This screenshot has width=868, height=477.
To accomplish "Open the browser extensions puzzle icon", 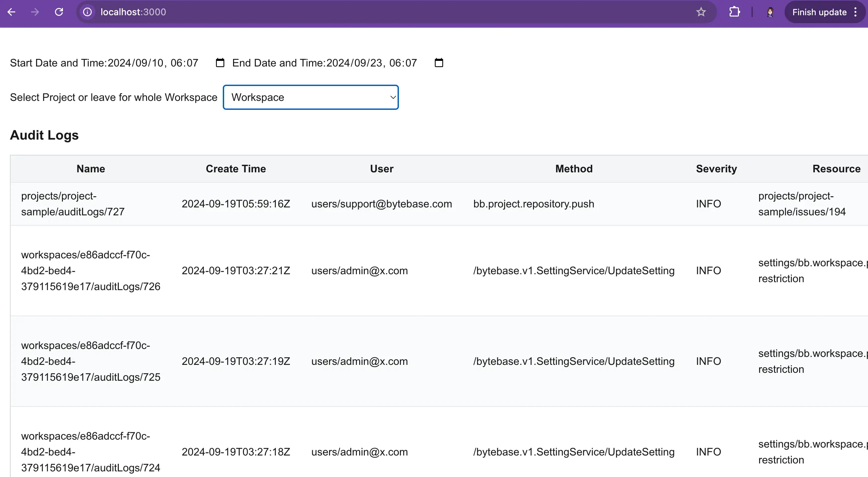I will coord(735,12).
